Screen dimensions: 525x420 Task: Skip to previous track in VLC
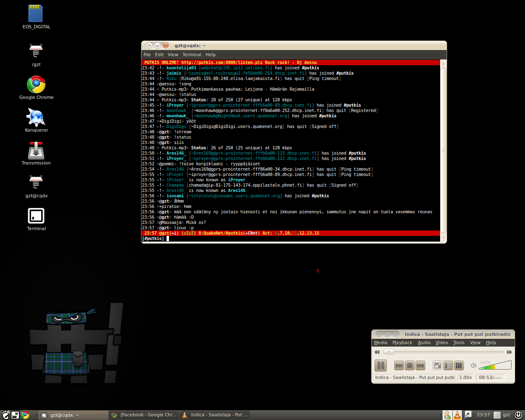[x=399, y=365]
